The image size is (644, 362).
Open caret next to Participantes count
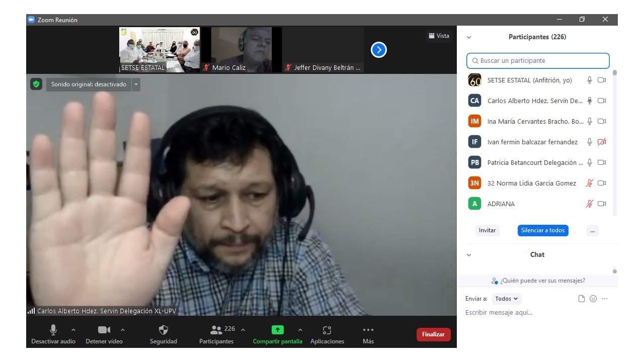pyautogui.click(x=243, y=330)
